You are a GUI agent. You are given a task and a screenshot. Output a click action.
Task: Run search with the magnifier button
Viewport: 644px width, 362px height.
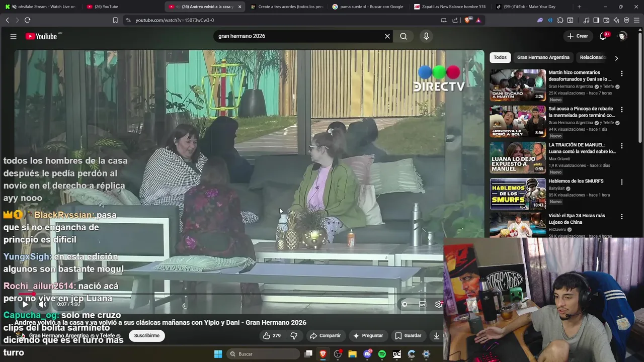pyautogui.click(x=404, y=36)
